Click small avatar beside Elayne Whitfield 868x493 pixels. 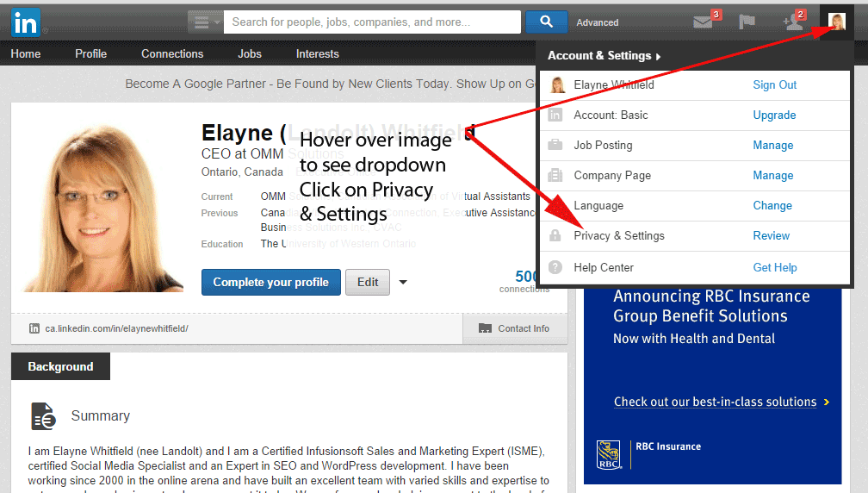(x=557, y=84)
